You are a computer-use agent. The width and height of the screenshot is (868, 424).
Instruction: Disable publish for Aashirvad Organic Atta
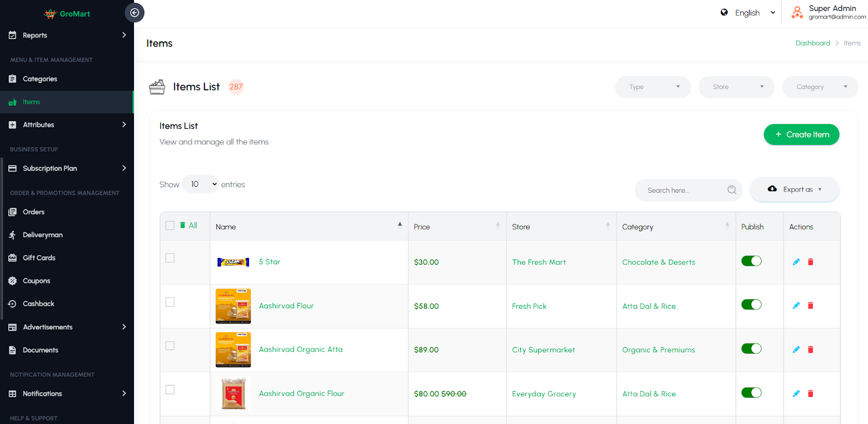point(751,349)
